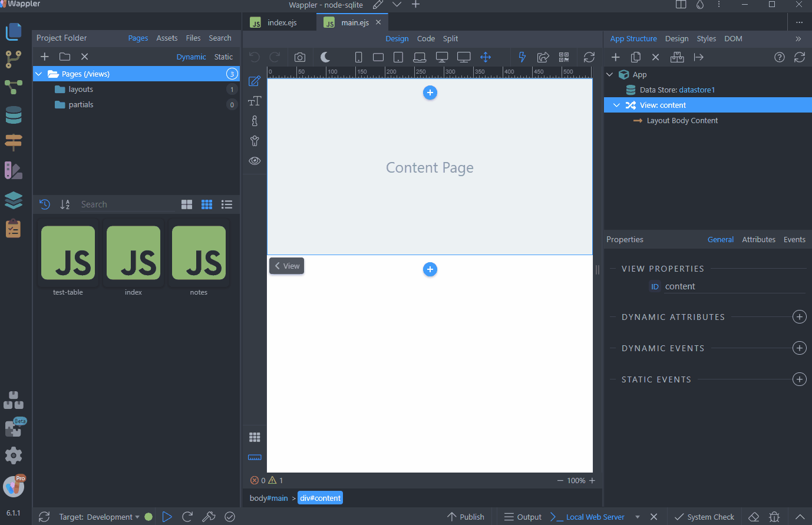Image resolution: width=812 pixels, height=525 pixels.
Task: Switch to list view of files
Action: (227, 204)
